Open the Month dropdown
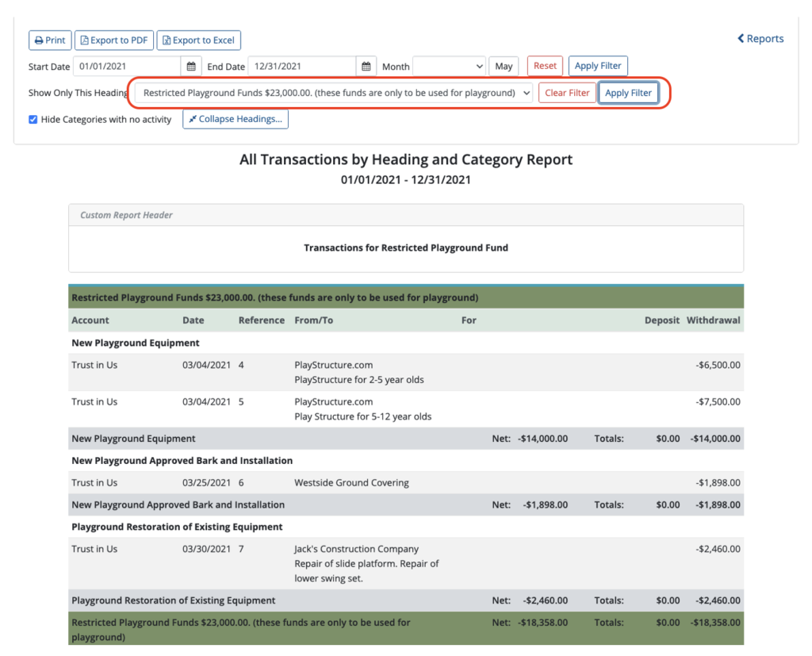The width and height of the screenshot is (812, 656). point(449,66)
